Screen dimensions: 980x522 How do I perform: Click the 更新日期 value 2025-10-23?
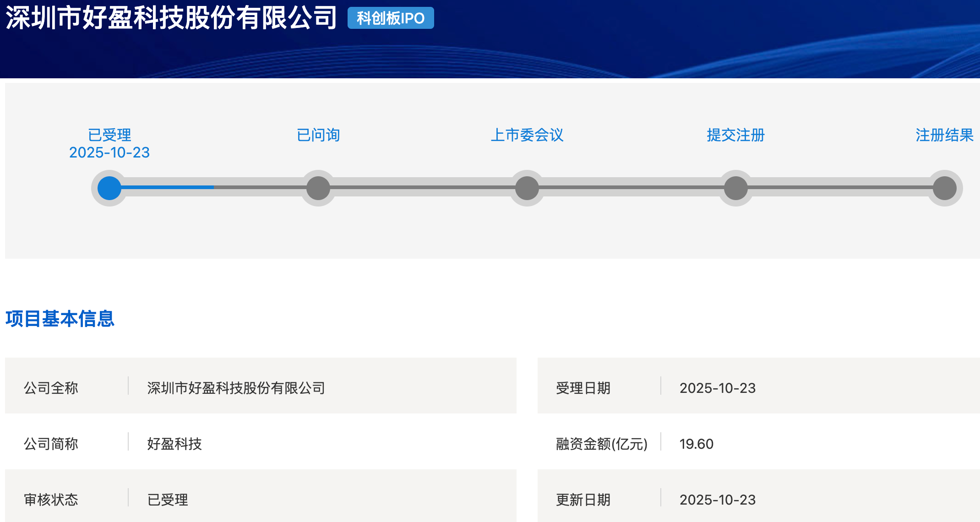point(717,500)
